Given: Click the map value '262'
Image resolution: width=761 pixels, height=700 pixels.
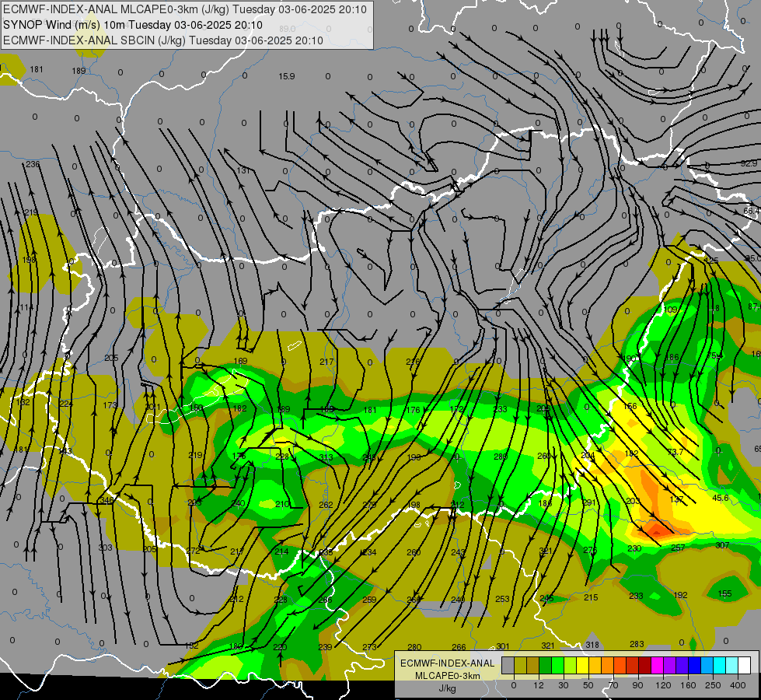Looking at the screenshot, I should (326, 505).
